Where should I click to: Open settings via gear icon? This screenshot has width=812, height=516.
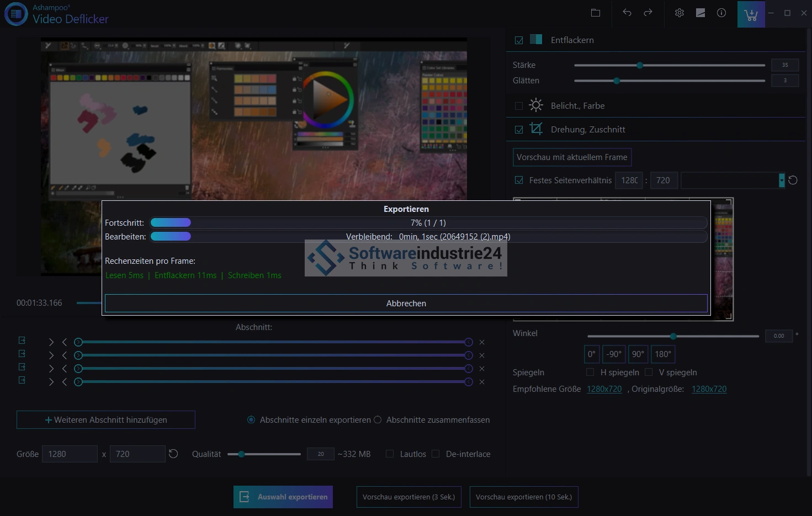(680, 13)
